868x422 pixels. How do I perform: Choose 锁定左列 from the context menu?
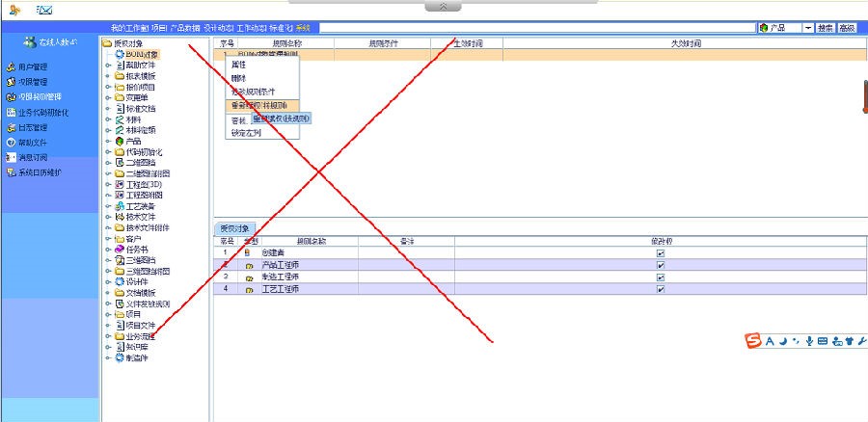click(x=246, y=134)
